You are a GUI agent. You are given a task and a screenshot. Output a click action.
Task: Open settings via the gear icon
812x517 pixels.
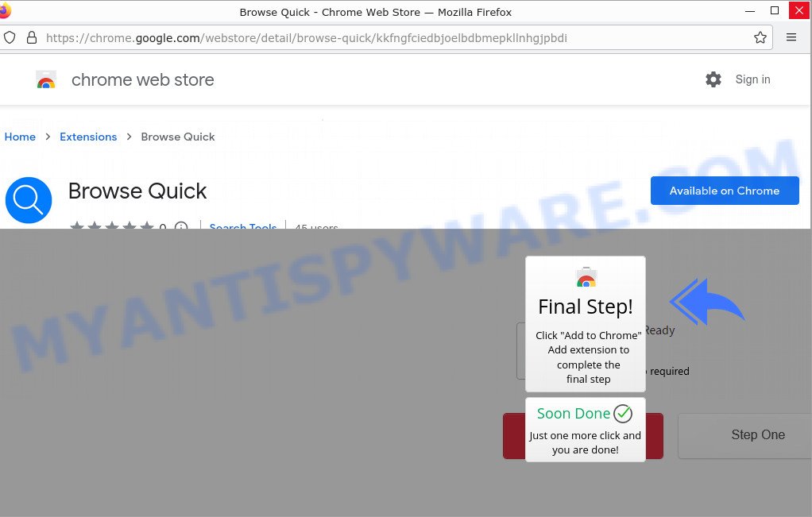(x=713, y=79)
